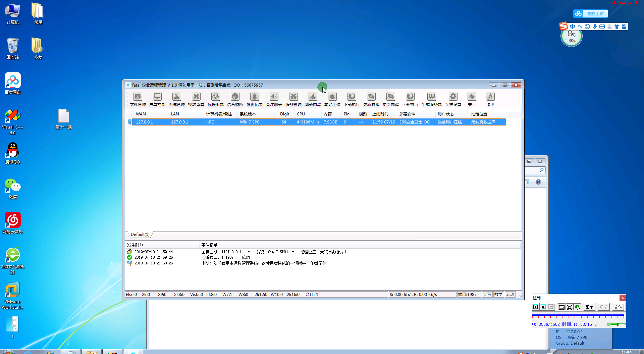Viewport: 644px width, 354px height.
Task: Open the 文件管理 file manager tool
Action: pos(138,99)
